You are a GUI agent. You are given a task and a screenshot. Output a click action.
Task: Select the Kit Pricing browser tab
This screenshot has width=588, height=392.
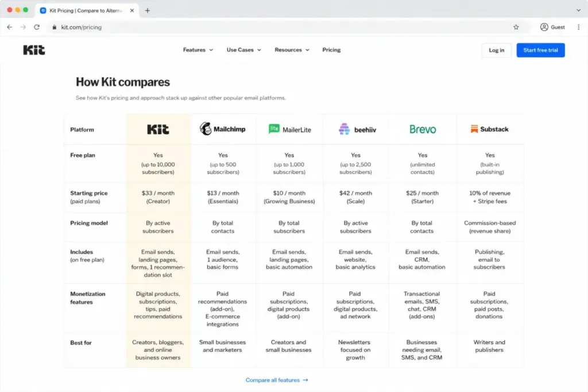pos(87,10)
